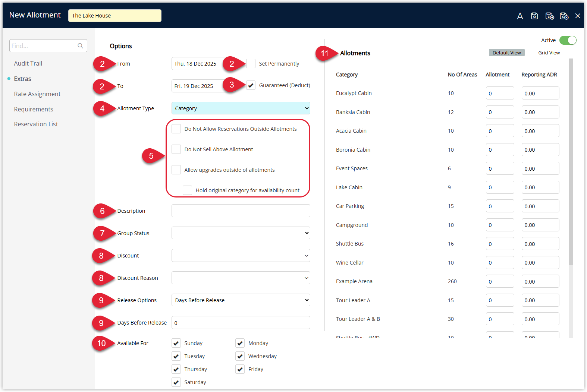The height and width of the screenshot is (392, 587).
Task: Click Tour Leader A Reporting ADR field
Action: [540, 300]
